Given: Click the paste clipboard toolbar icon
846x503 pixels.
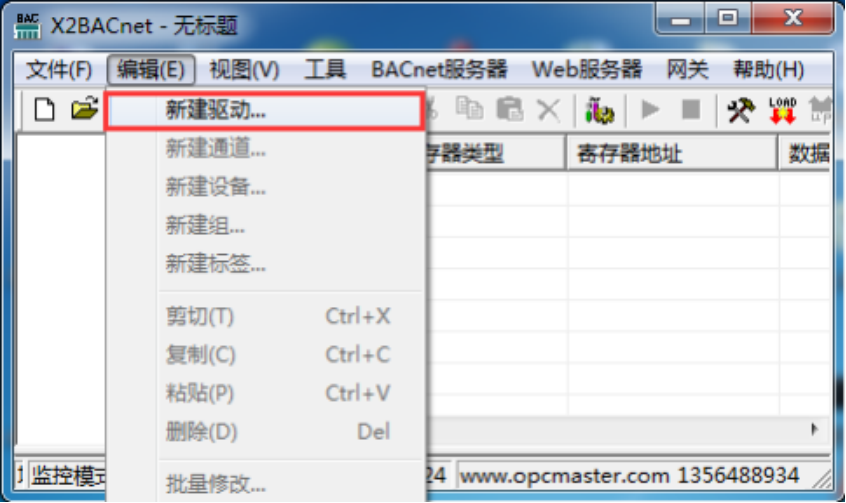Looking at the screenshot, I should pos(509,109).
